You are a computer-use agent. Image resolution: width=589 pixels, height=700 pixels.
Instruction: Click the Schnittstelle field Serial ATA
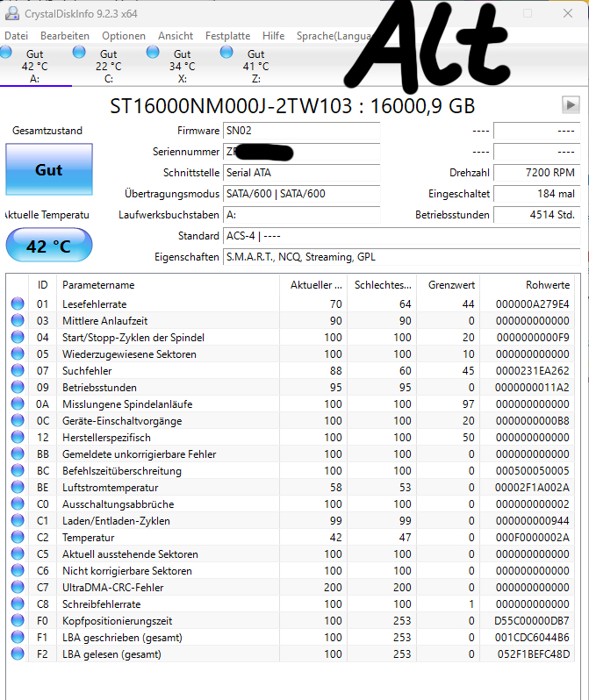point(302,173)
